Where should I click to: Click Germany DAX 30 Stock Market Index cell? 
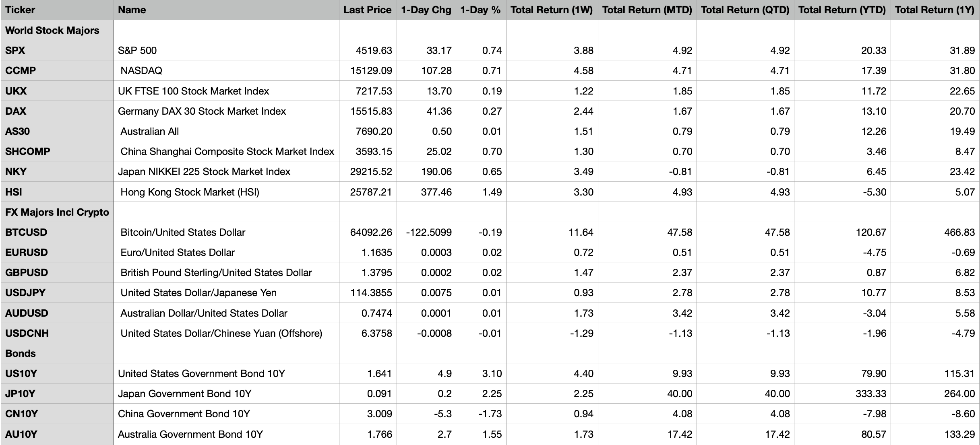click(226, 111)
